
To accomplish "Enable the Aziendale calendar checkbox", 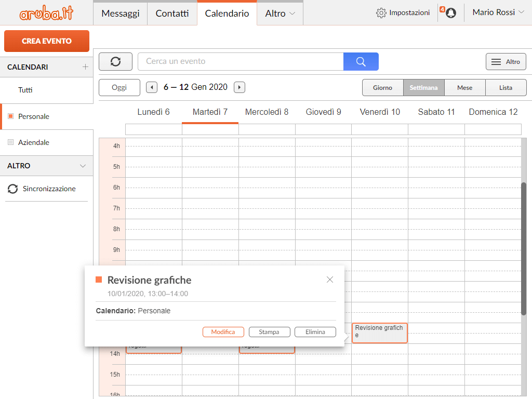I will click(11, 142).
